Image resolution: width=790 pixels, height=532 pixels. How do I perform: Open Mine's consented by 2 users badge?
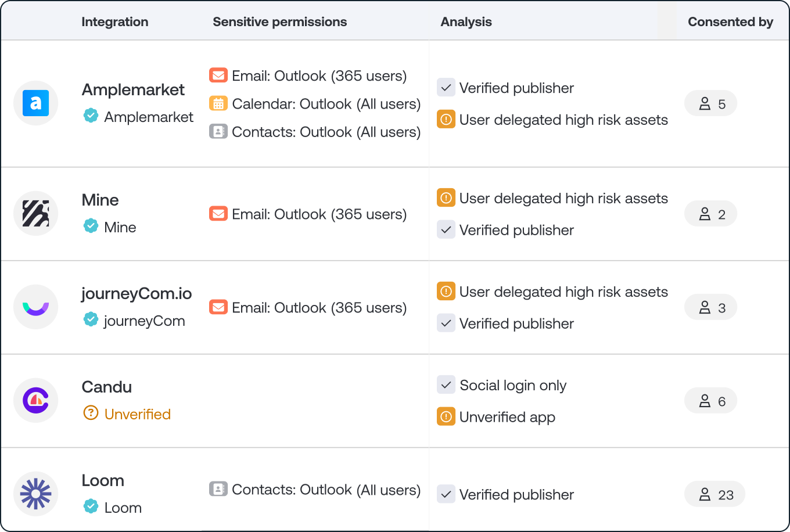711,214
